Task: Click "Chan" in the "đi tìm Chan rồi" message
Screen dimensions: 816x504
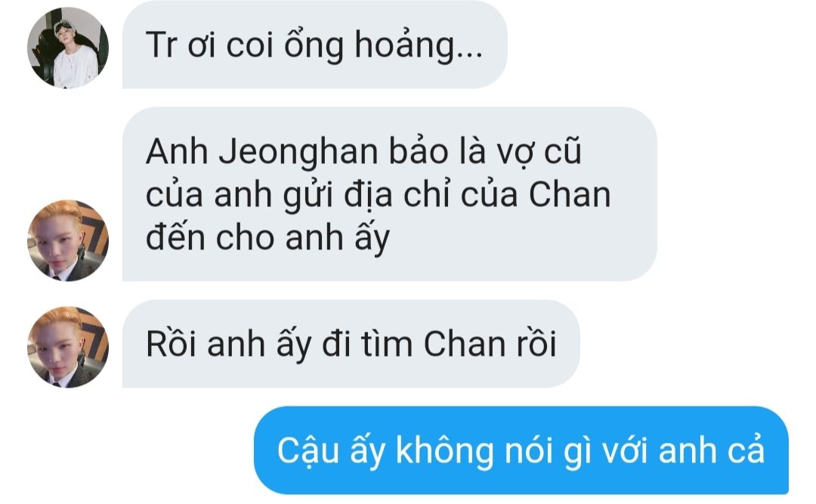Action: coord(464,344)
